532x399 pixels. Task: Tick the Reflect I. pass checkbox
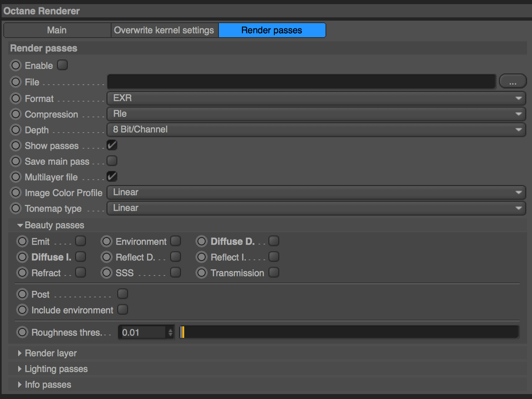(274, 256)
